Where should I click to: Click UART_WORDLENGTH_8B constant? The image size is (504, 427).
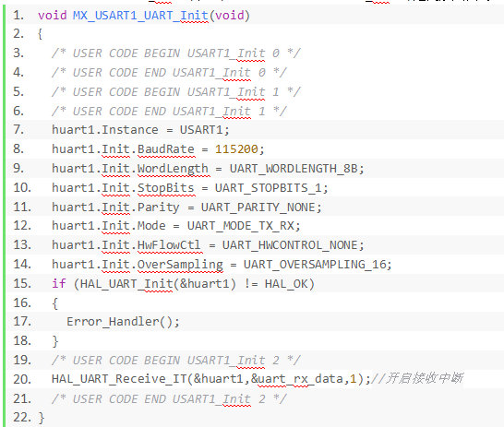pos(294,169)
